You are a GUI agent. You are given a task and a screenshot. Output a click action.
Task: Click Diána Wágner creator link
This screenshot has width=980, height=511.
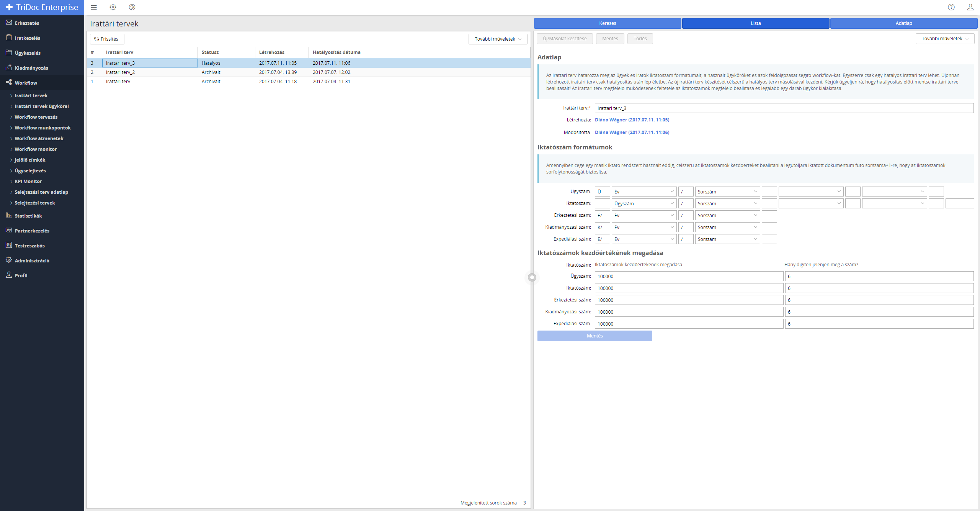pos(632,120)
